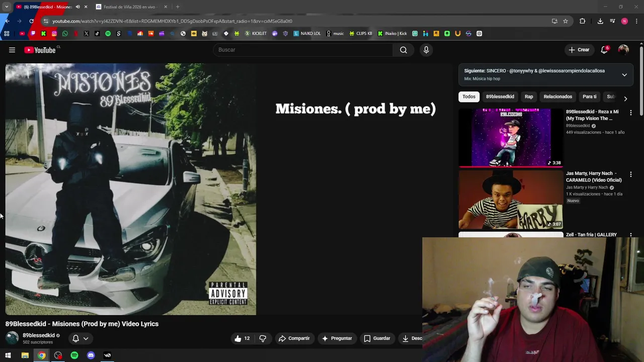Save video with Guardar button
644x362 pixels.
point(377,338)
